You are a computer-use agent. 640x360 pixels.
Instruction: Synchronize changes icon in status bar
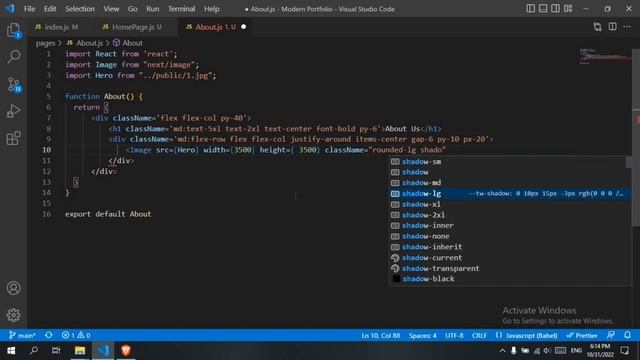click(49, 335)
